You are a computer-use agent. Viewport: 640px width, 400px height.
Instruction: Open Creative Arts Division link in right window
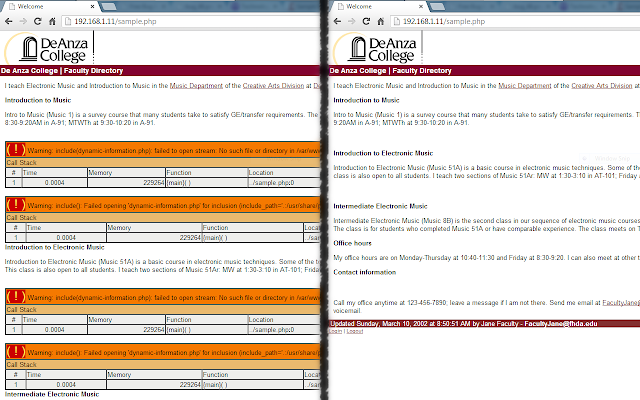[x=602, y=86]
